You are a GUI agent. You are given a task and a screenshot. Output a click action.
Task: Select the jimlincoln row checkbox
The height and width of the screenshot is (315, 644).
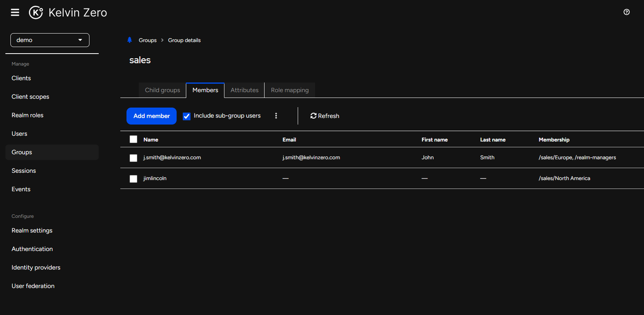(133, 179)
